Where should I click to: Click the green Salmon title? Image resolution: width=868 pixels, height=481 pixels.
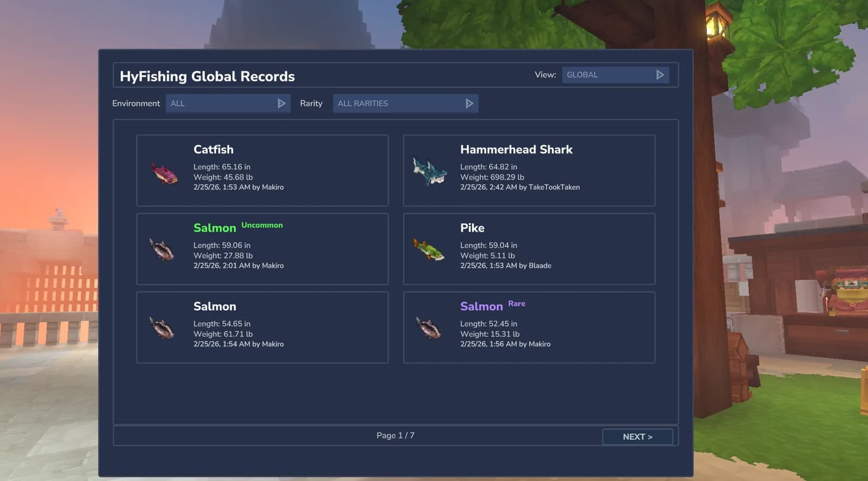pyautogui.click(x=215, y=228)
